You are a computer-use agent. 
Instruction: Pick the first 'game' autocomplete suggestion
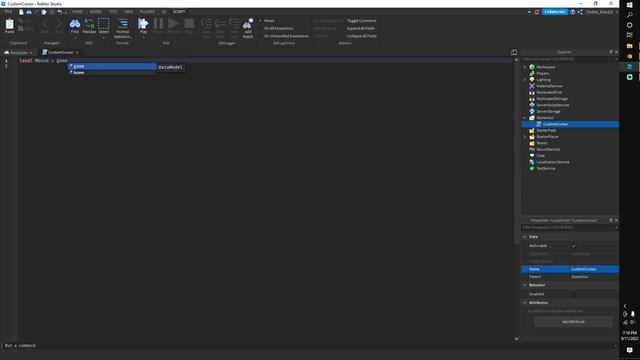(x=112, y=66)
